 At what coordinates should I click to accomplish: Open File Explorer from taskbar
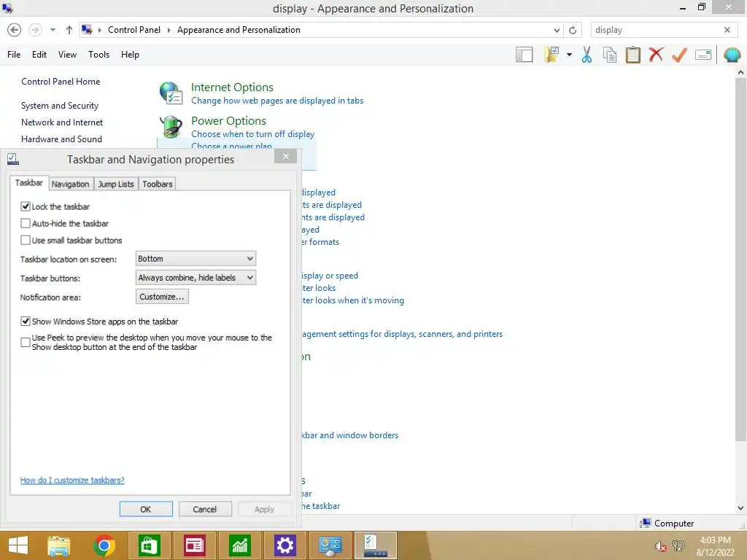59,545
